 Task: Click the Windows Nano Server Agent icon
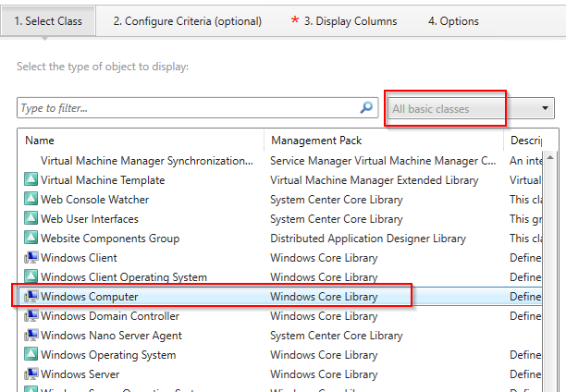(x=31, y=335)
